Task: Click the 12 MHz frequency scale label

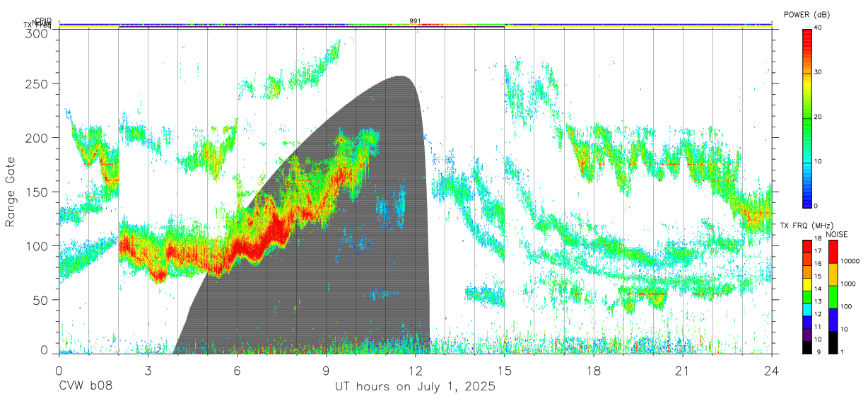Action: [x=818, y=314]
